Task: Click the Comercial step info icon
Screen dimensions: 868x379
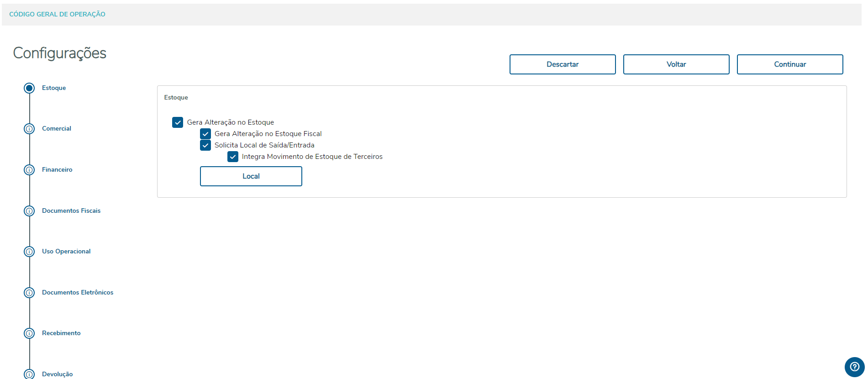Action: pyautogui.click(x=29, y=129)
